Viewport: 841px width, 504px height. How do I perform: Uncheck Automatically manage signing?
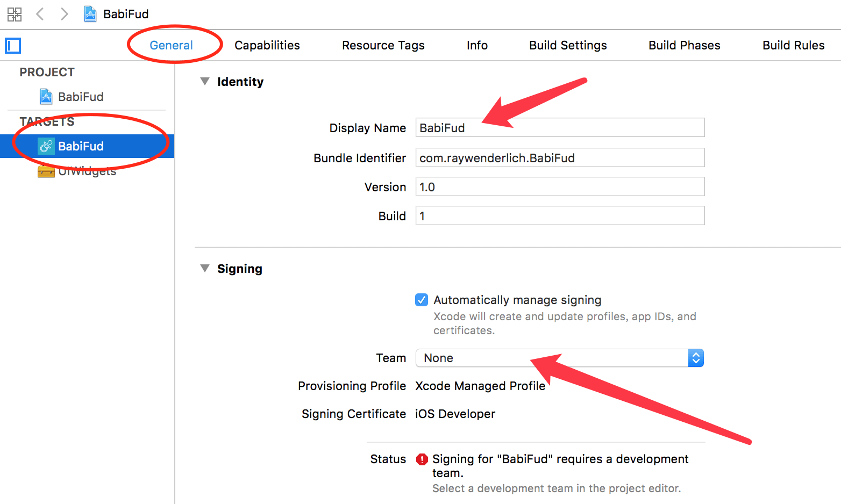click(x=422, y=300)
